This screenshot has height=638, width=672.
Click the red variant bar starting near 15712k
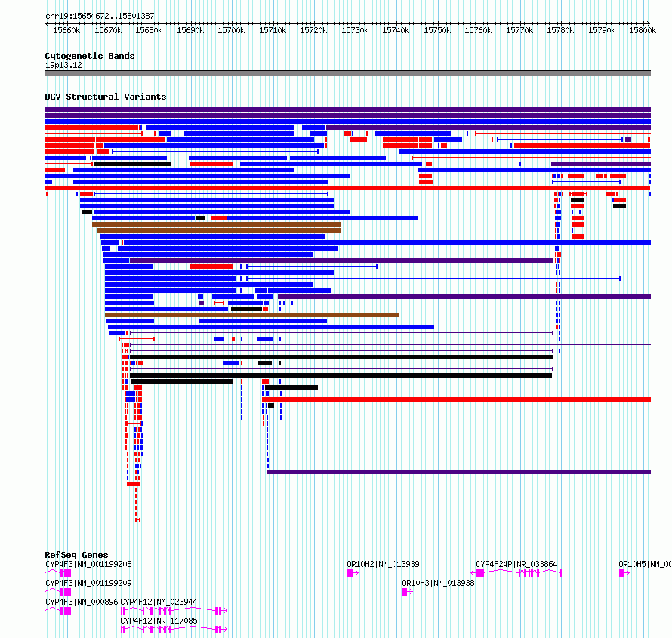tap(456, 399)
